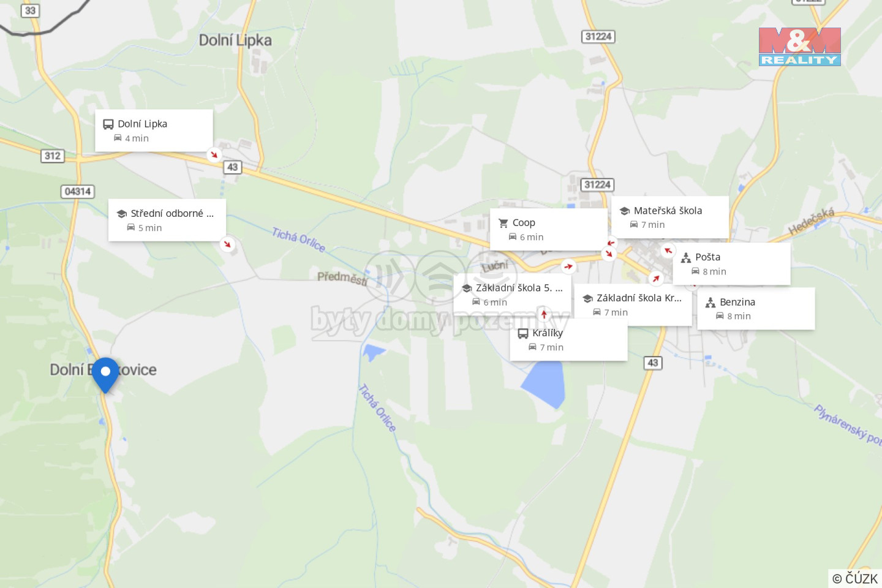Image resolution: width=882 pixels, height=588 pixels.
Task: Open the Základní škola Kr... card
Action: point(633,304)
